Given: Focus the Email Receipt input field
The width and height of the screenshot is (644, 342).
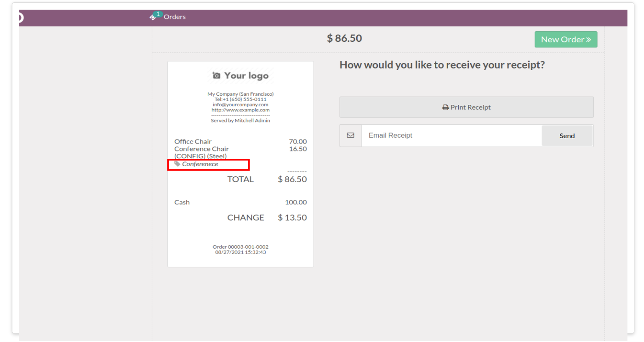Looking at the screenshot, I should [451, 135].
